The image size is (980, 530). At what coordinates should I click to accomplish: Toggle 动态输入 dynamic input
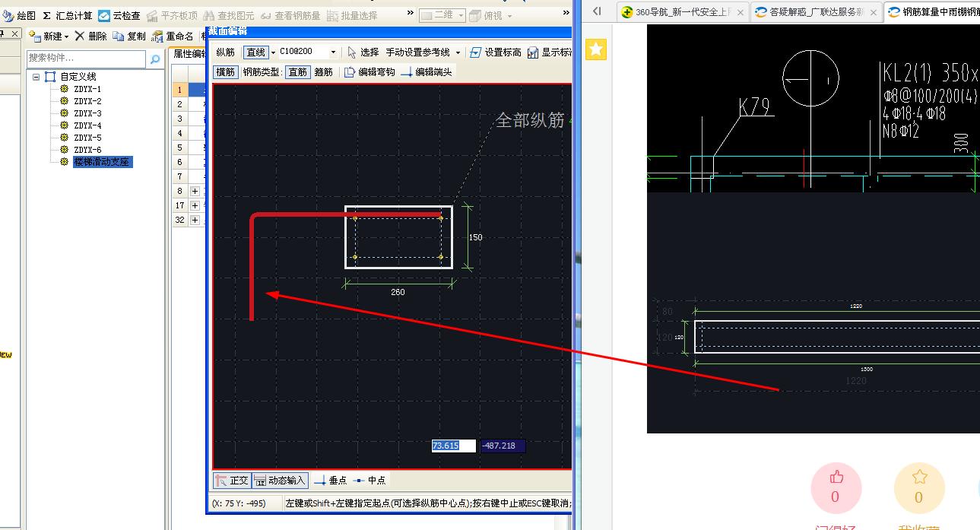(280, 481)
